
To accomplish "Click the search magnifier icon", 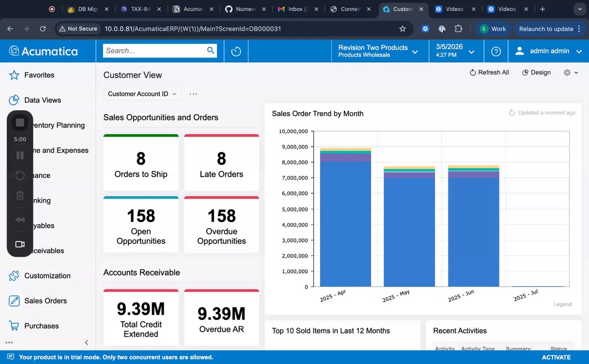I will pyautogui.click(x=211, y=51).
